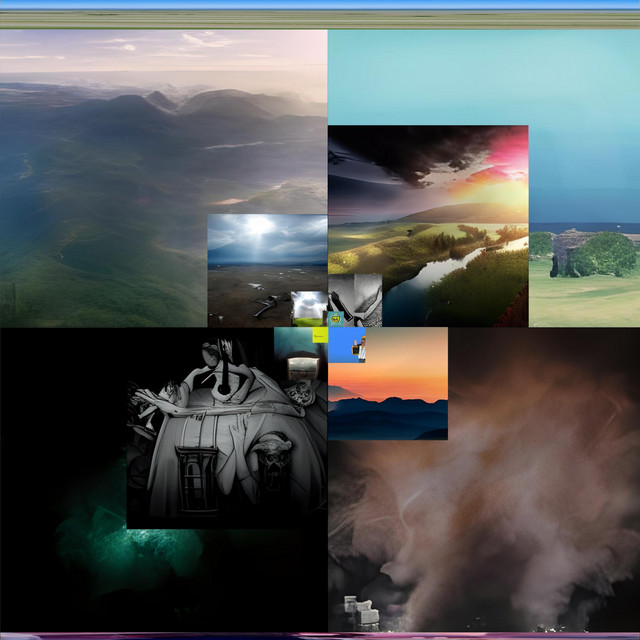Click the tiny teal tile with yellow emblem
Screen dimensions: 640x640
click(x=336, y=319)
